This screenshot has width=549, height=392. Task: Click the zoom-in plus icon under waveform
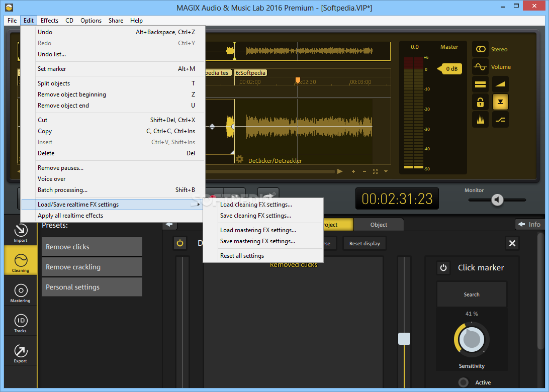(x=353, y=171)
